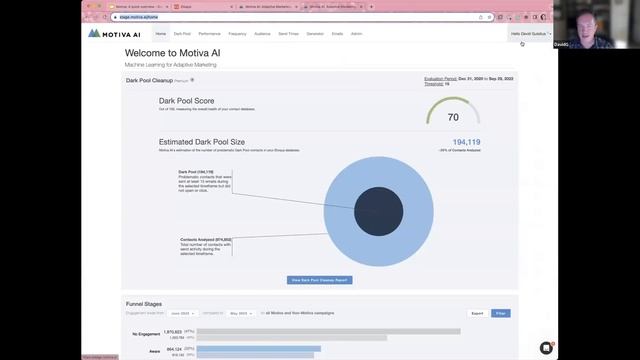Click the Aware stage label
This screenshot has width=640, height=360.
[x=154, y=351]
